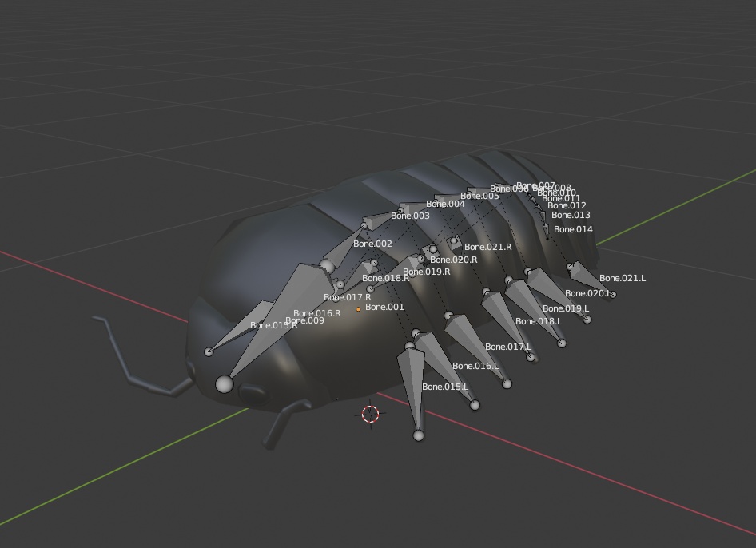Click the Bone.016.R label
The image size is (756, 548).
tap(316, 313)
